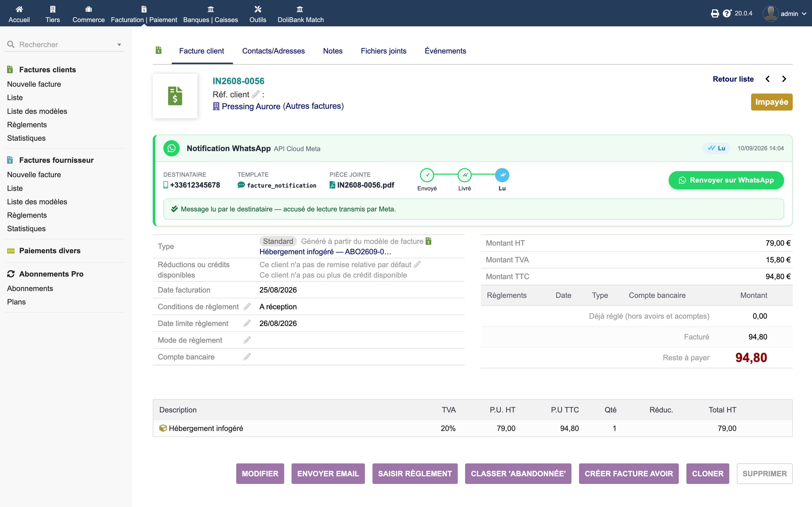Click the pencil beside Conditions de règlement
Viewport: 812px width, 507px height.
tap(247, 306)
